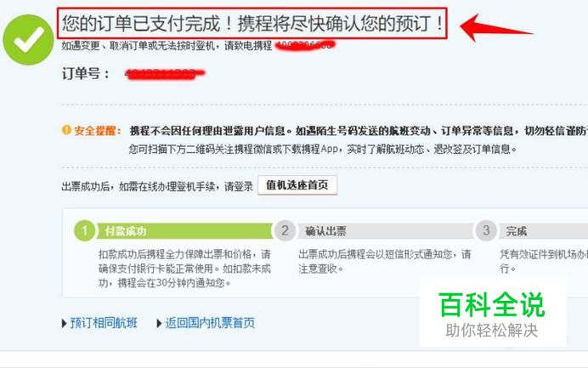Click the large red arrow annotation
This screenshot has width=588, height=368.
tap(495, 28)
